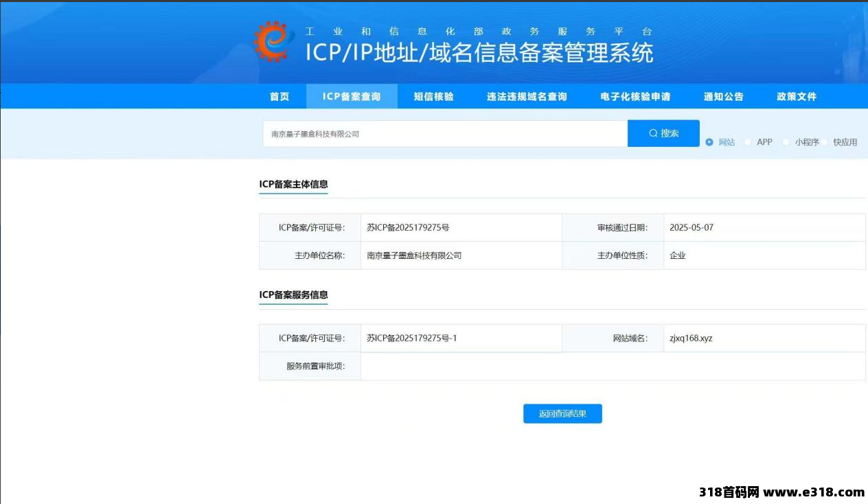Open the ICP备案查询 tab
868x504 pixels.
[x=352, y=97]
